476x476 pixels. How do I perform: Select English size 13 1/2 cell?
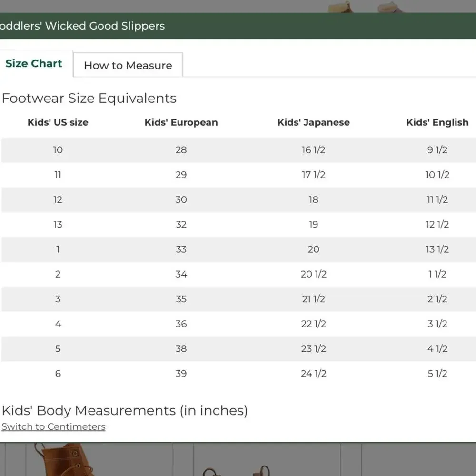coord(437,249)
